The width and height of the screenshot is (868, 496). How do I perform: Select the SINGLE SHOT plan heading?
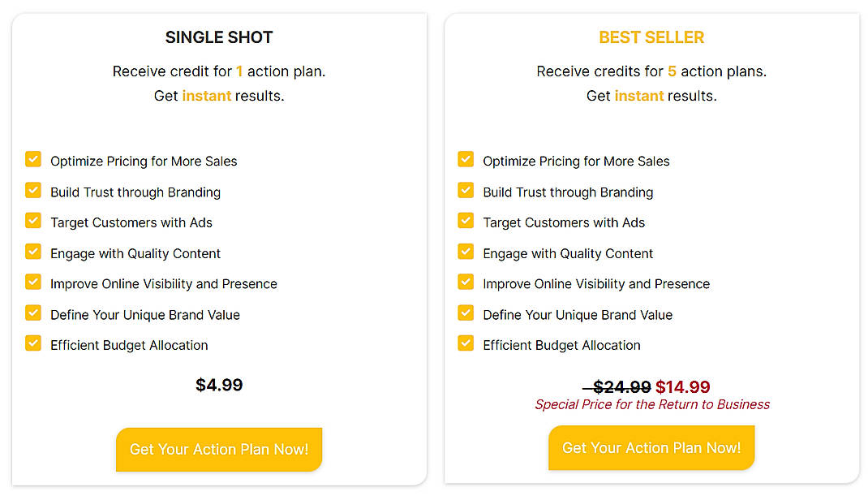218,37
